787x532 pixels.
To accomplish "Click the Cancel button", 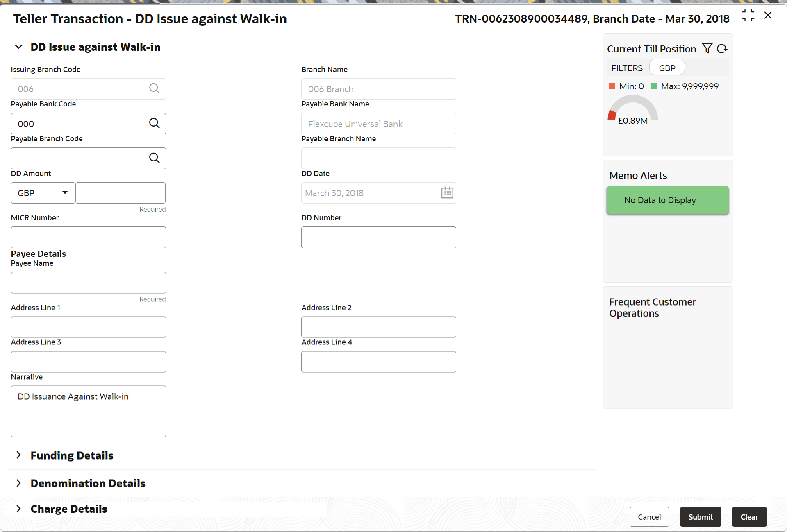I will coord(649,517).
